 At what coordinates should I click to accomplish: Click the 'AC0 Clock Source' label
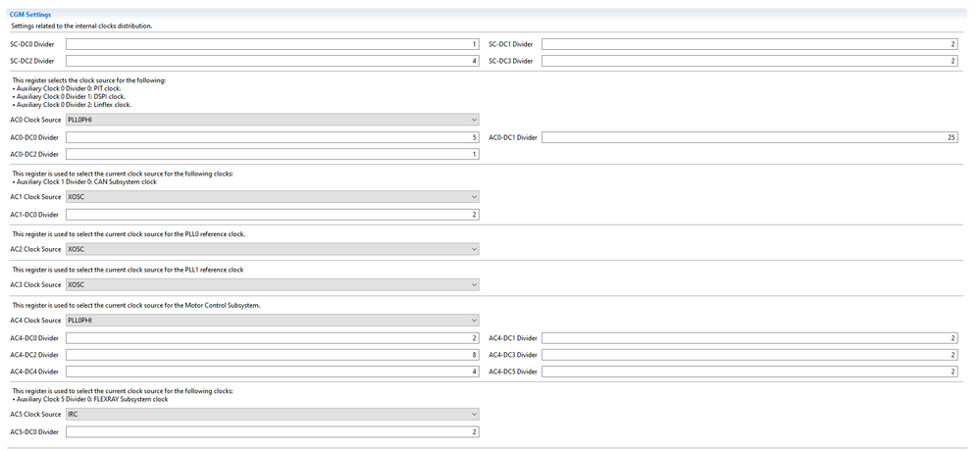[x=35, y=120]
